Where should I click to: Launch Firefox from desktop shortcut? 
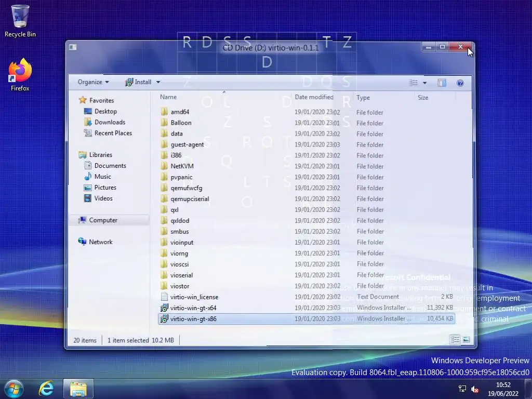pos(20,75)
